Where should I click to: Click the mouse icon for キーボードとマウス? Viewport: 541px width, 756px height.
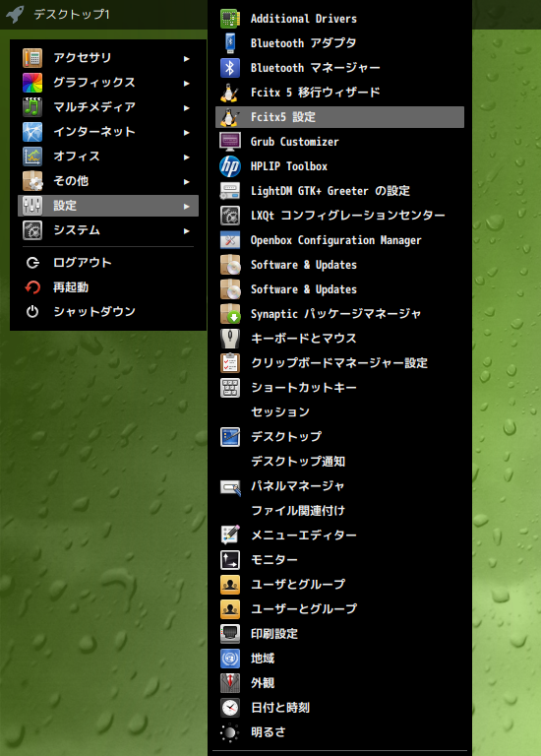tap(230, 339)
